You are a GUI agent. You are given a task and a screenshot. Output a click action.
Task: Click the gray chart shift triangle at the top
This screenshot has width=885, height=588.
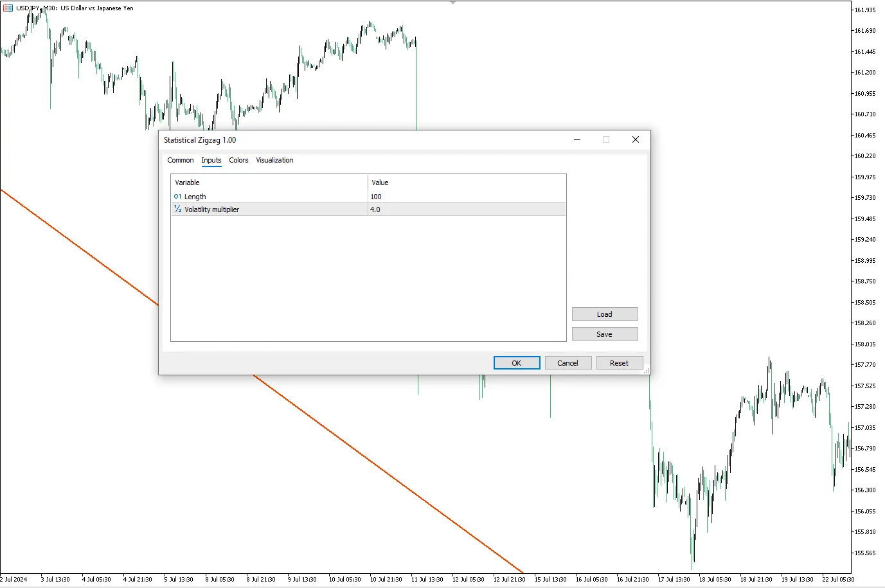[x=453, y=3]
